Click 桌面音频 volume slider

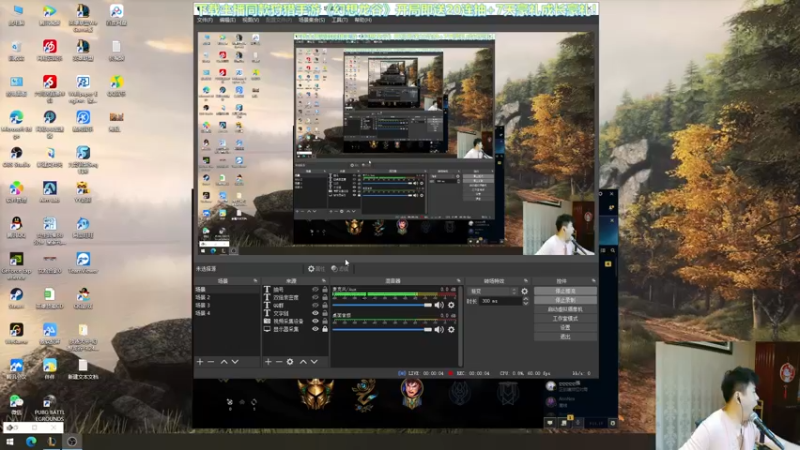pyautogui.click(x=382, y=330)
